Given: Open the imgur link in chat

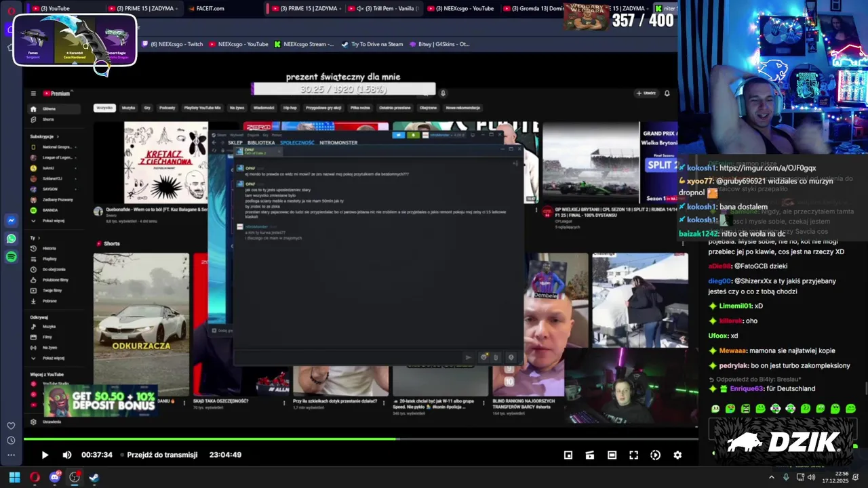Looking at the screenshot, I should [768, 168].
